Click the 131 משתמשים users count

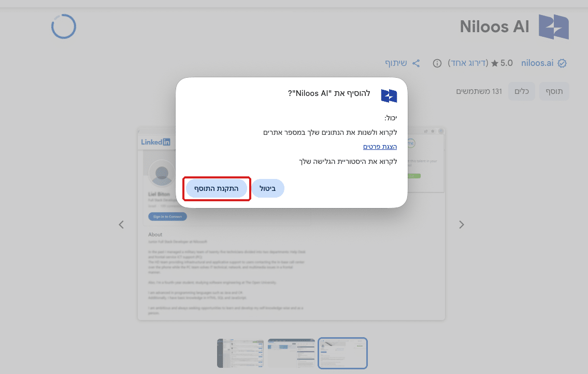(x=479, y=91)
